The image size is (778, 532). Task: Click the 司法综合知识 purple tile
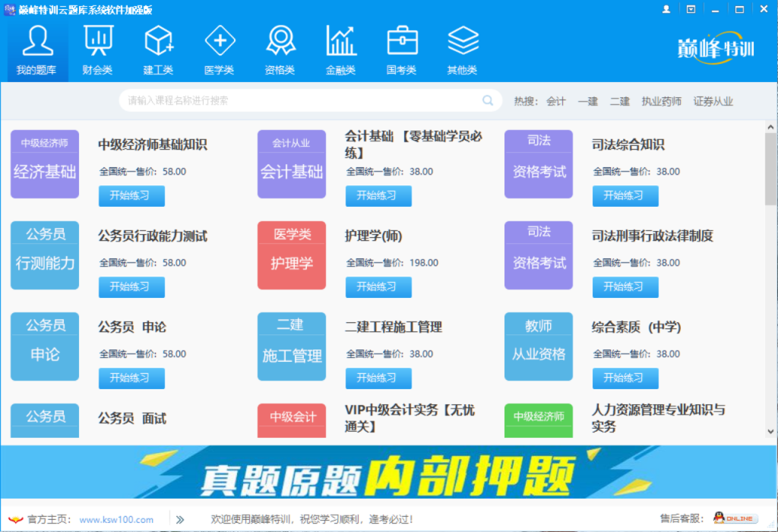click(x=539, y=164)
